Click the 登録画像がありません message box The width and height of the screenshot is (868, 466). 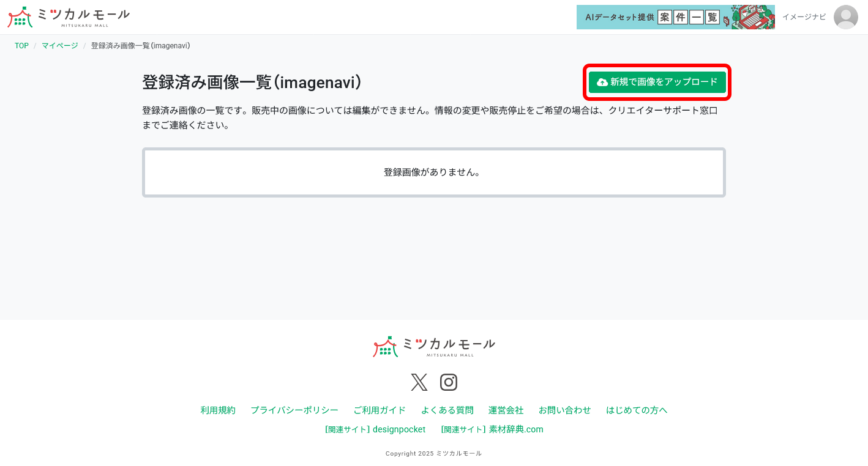[434, 172]
